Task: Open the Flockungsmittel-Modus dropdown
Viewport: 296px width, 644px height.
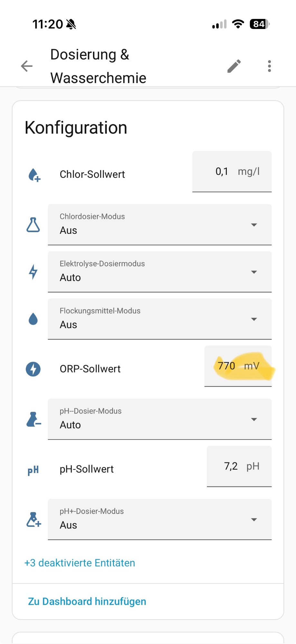Action: (x=160, y=319)
